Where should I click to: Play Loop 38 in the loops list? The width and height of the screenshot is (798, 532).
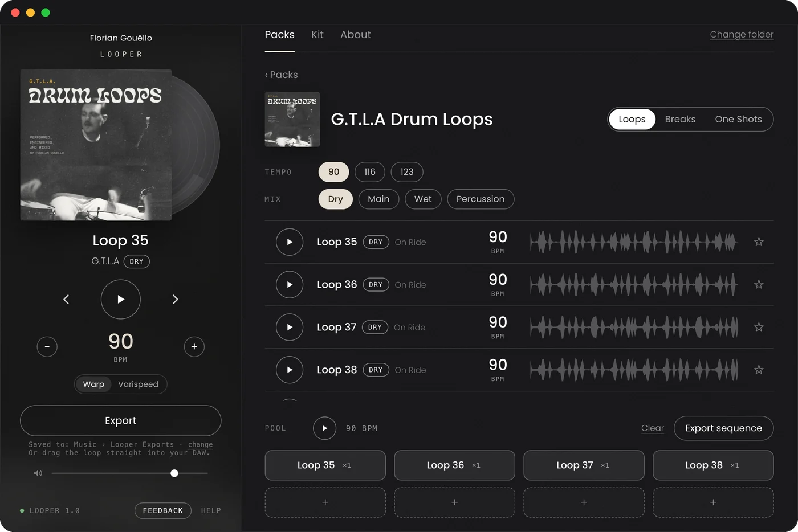[290, 370]
